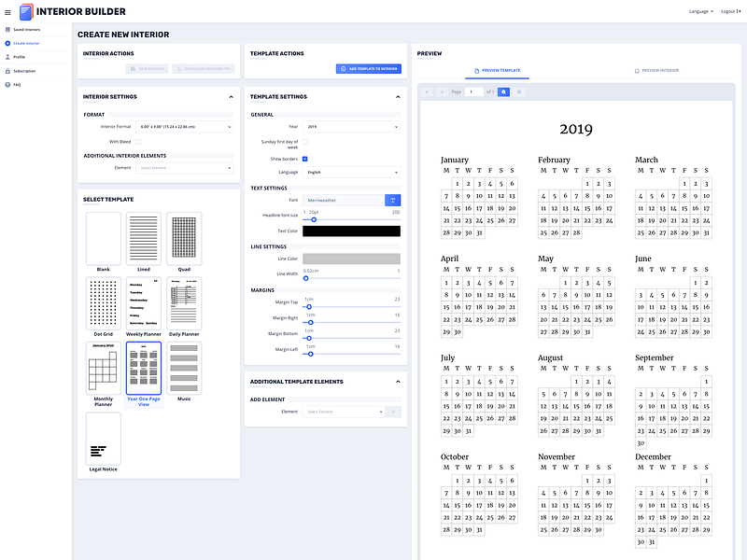Click the Interior Builder logo icon
This screenshot has width=747, height=560.
[x=26, y=12]
